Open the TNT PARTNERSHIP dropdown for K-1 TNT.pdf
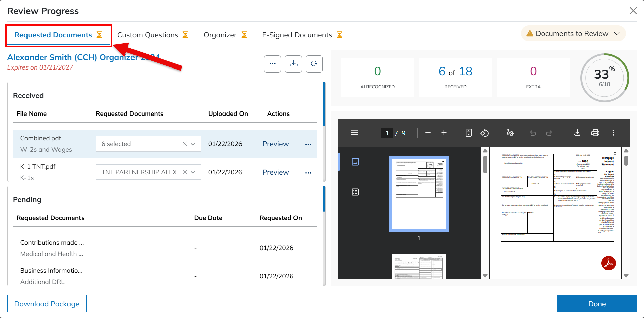644x318 pixels. (x=193, y=172)
